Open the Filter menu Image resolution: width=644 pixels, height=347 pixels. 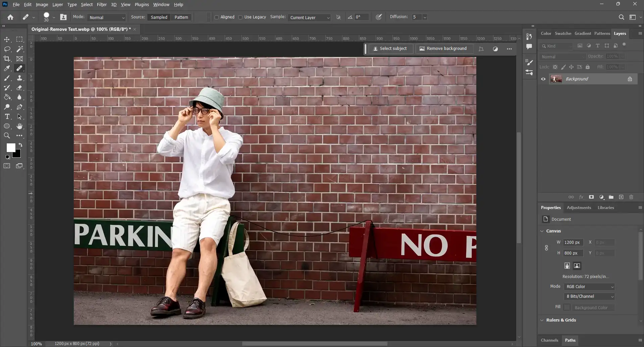coord(102,4)
